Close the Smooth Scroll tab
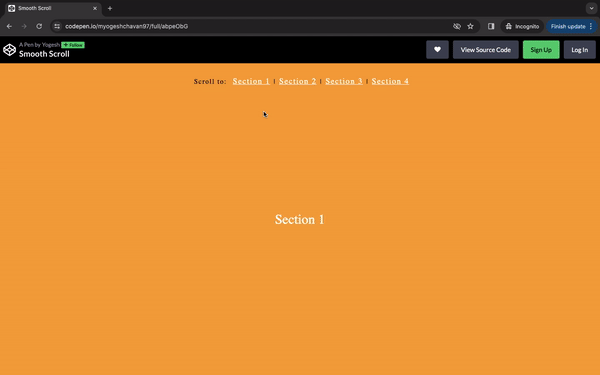The height and width of the screenshot is (375, 600). tap(95, 8)
